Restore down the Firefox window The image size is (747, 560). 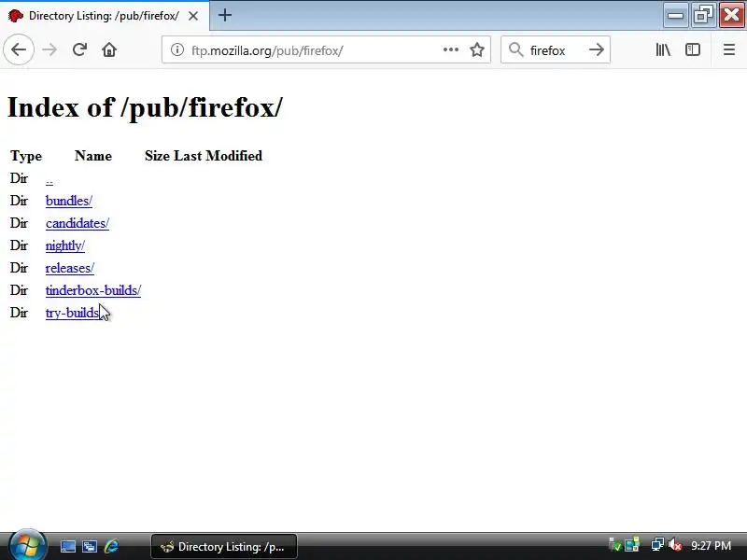point(703,15)
